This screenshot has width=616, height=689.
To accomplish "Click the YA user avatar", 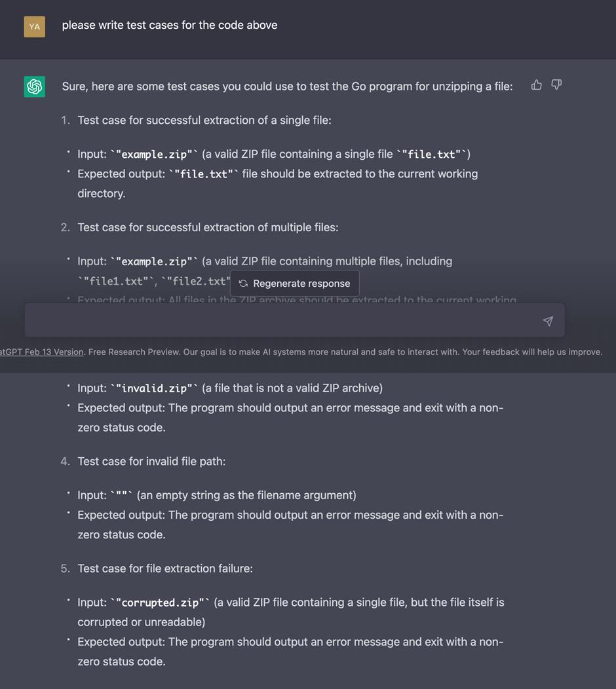I will 34,27.
